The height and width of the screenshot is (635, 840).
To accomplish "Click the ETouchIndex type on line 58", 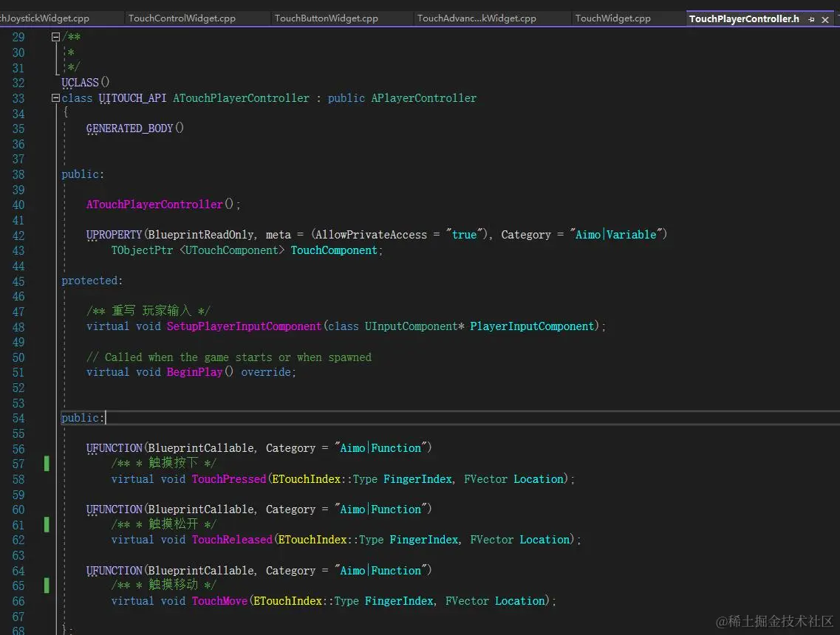I will 306,479.
